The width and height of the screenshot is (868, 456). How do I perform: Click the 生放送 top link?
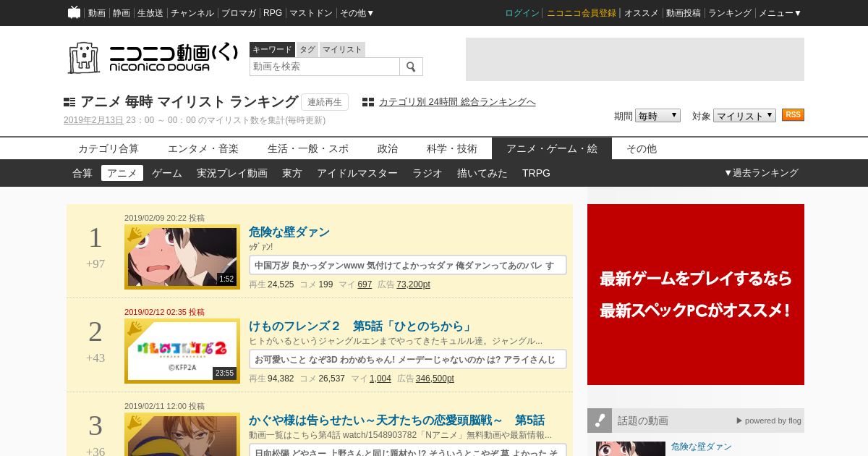pos(150,13)
